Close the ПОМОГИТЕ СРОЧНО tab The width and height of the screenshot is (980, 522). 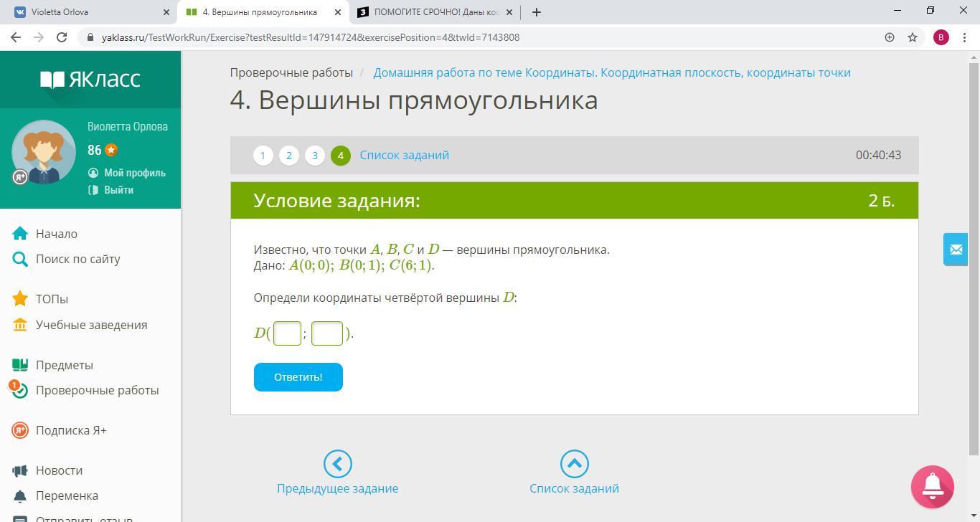click(509, 12)
